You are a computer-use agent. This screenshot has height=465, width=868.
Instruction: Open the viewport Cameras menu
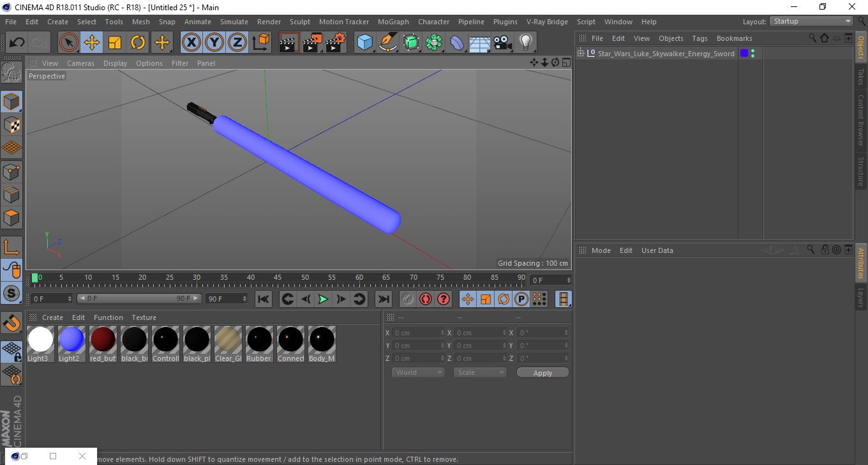80,63
